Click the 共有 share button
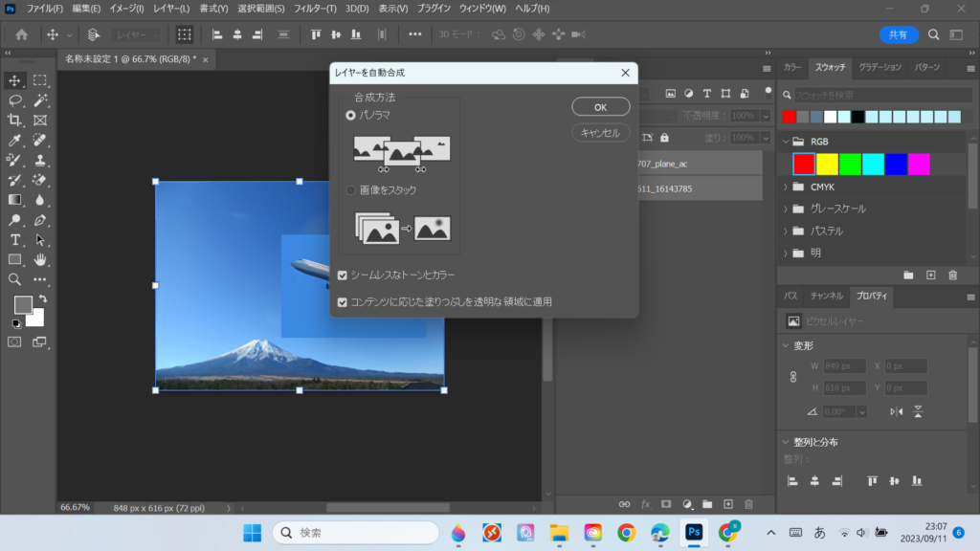 tap(898, 35)
